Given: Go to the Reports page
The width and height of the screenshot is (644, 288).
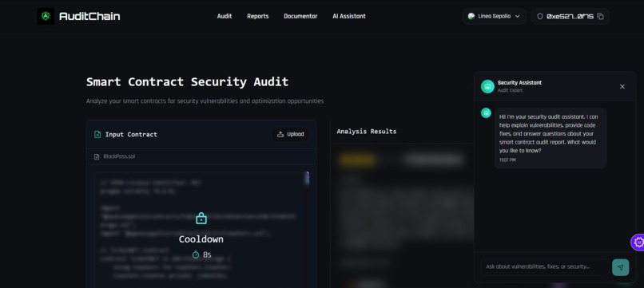Looking at the screenshot, I should point(257,17).
